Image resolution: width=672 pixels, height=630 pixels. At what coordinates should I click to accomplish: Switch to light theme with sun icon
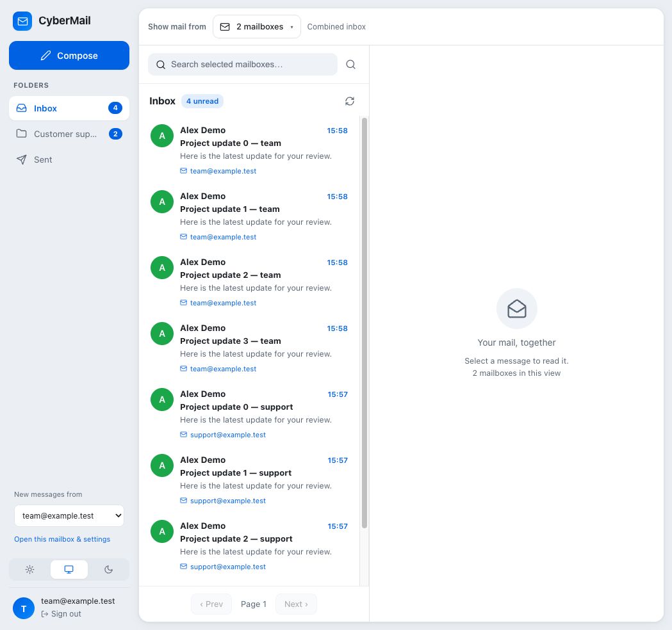[x=29, y=570]
